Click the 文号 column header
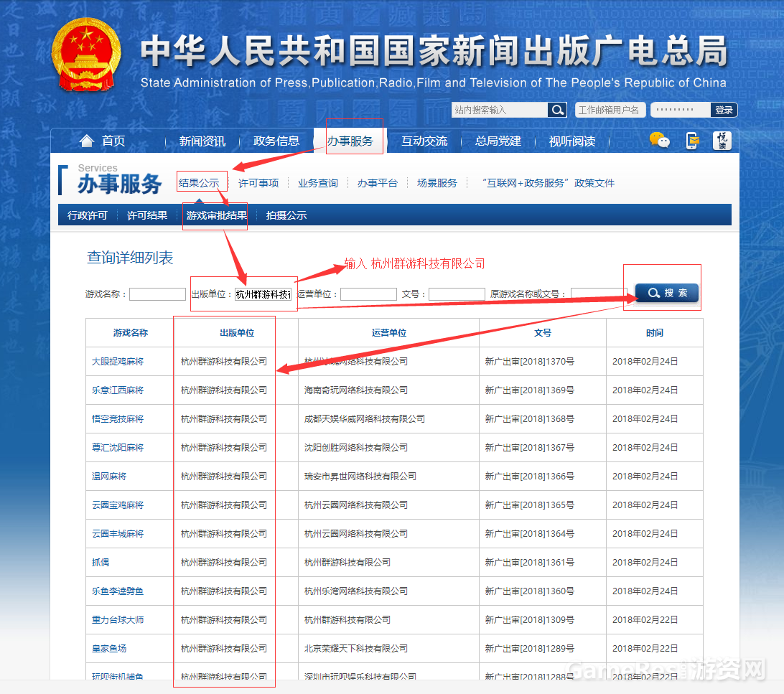This screenshot has width=784, height=694. (543, 333)
